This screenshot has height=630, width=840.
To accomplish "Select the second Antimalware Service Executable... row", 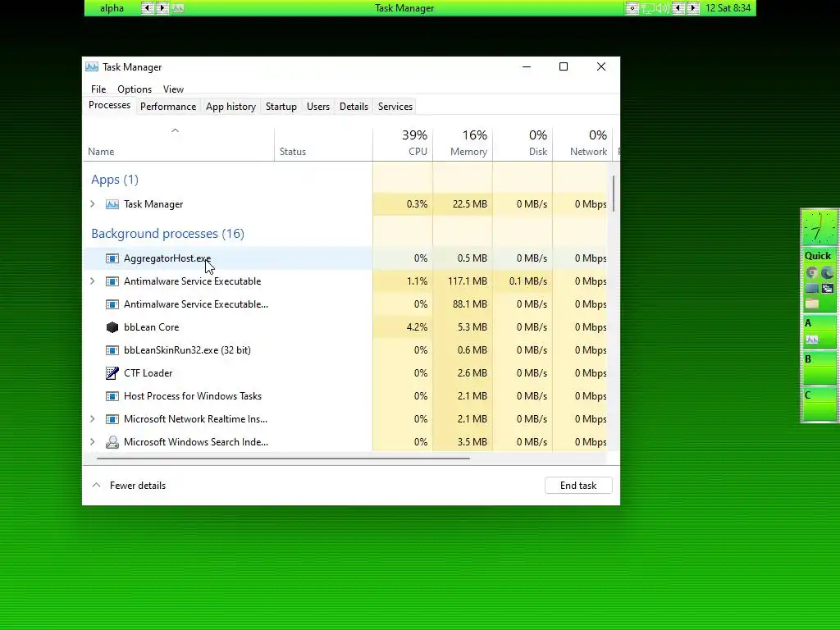I will 345,304.
